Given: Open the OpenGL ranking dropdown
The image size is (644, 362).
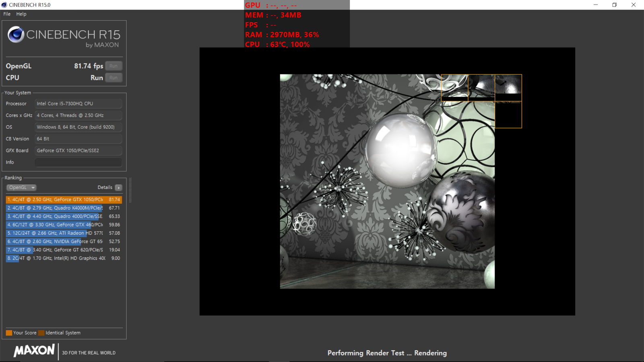Looking at the screenshot, I should pyautogui.click(x=21, y=187).
